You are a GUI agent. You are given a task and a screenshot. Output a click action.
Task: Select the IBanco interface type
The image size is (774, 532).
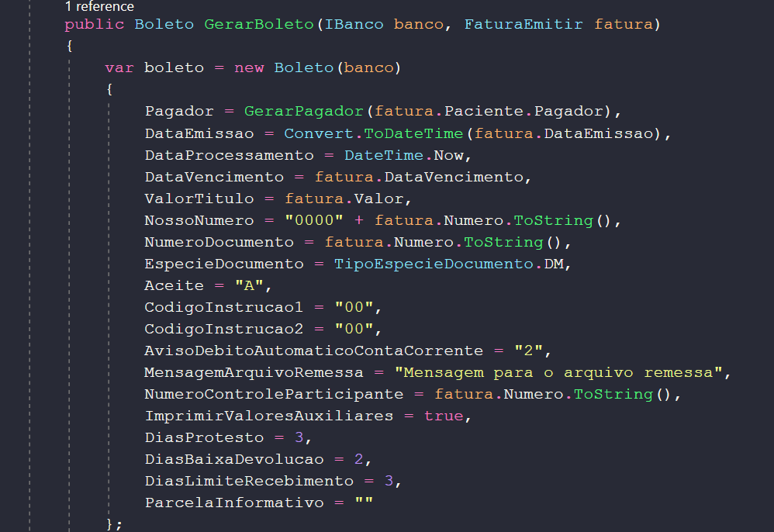point(354,24)
